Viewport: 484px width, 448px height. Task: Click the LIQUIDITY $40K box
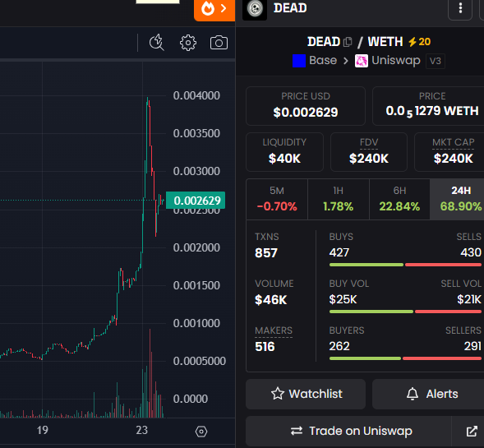284,152
